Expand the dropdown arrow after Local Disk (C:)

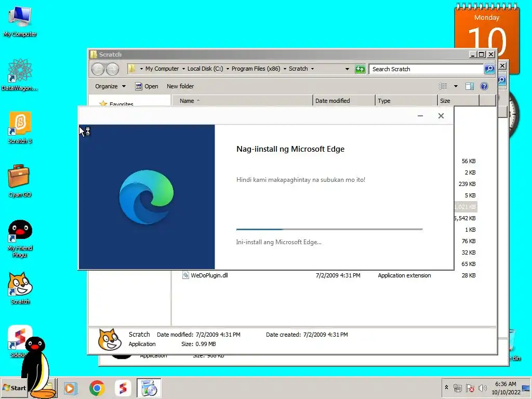pyautogui.click(x=228, y=69)
